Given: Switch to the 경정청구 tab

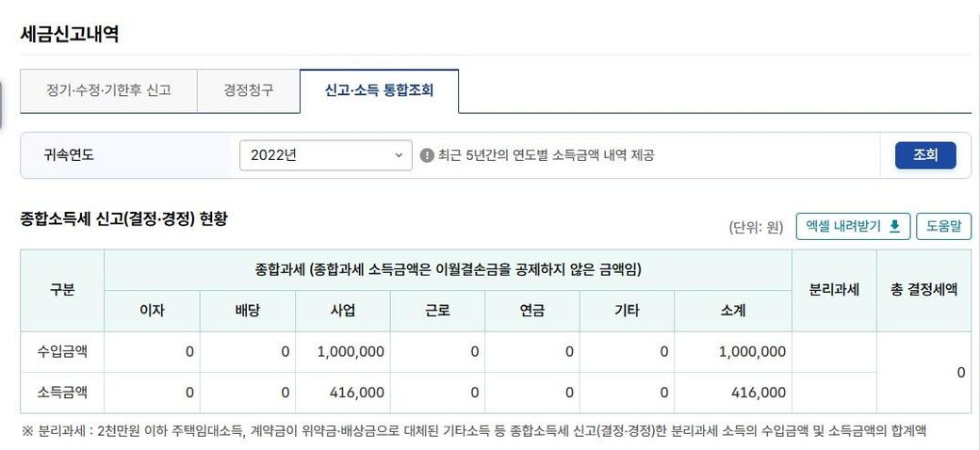Looking at the screenshot, I should click(249, 91).
